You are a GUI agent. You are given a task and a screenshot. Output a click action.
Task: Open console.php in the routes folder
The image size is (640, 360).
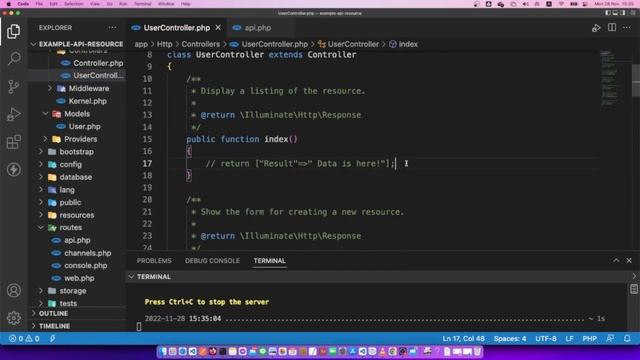click(85, 266)
